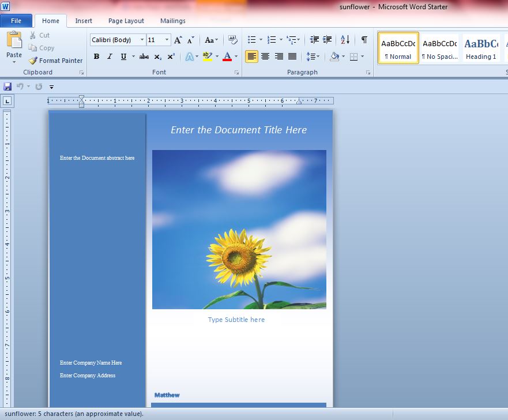
Task: Expand the Calibri font name list
Action: click(x=142, y=40)
